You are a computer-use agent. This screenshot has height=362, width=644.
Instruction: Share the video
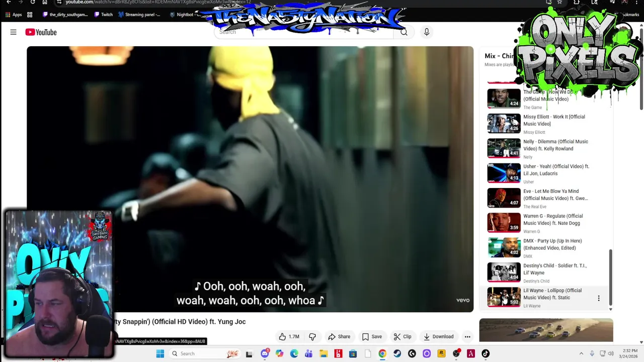pos(339,336)
